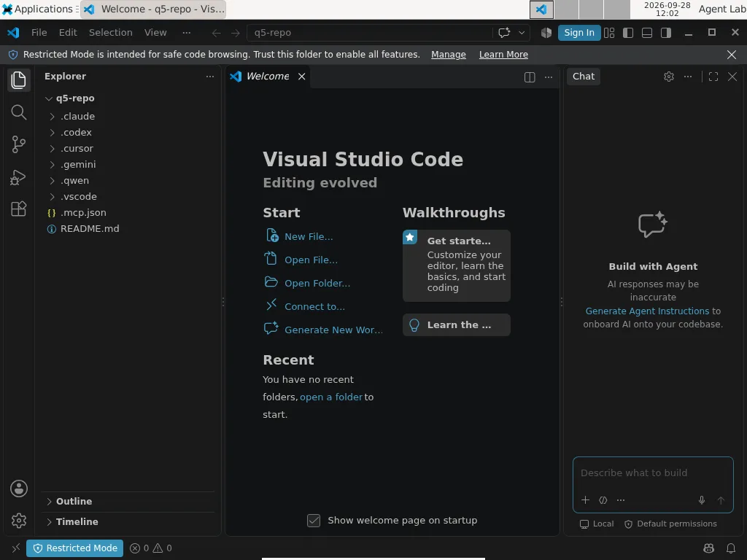Open Explorer views and more actions
Viewport: 747px width, 560px height.
pyautogui.click(x=210, y=76)
